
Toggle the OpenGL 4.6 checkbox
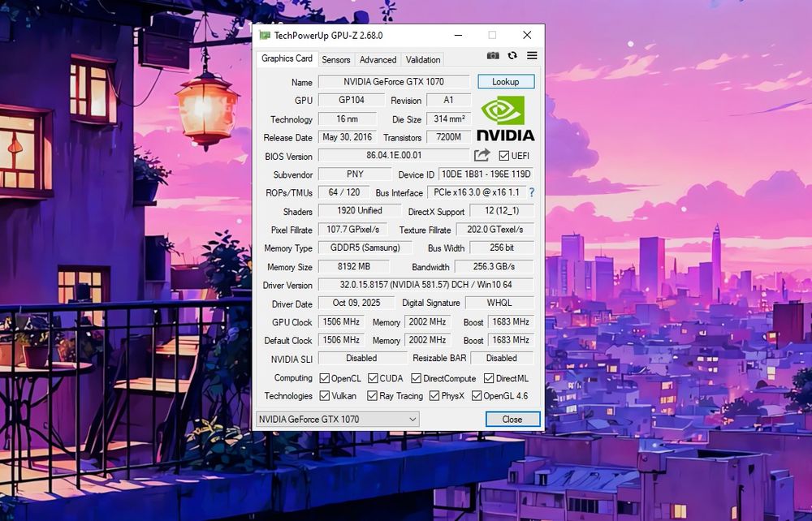tap(477, 396)
